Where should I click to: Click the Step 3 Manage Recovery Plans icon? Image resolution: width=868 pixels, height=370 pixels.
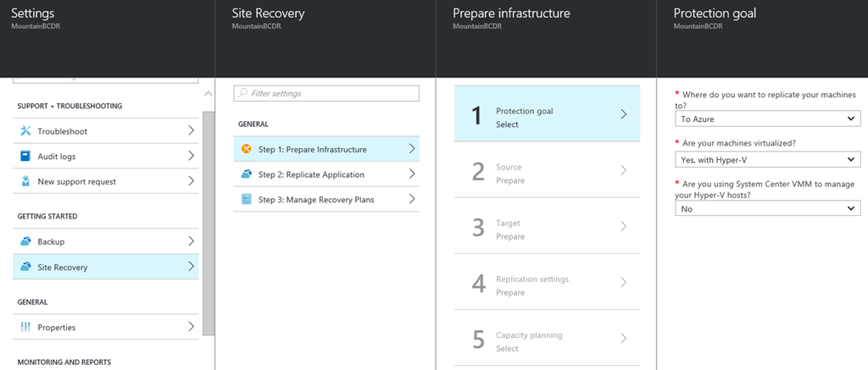pos(247,199)
